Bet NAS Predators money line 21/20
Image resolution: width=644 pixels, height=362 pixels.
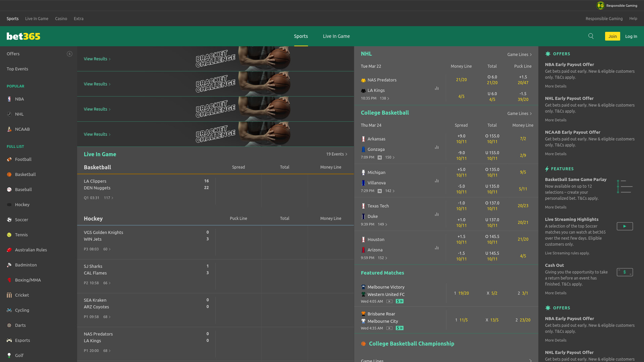click(x=461, y=80)
